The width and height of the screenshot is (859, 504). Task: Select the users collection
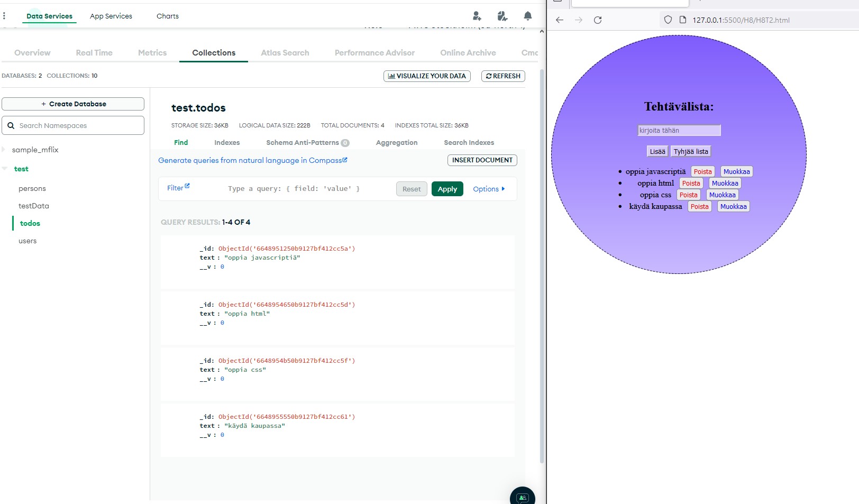point(28,241)
